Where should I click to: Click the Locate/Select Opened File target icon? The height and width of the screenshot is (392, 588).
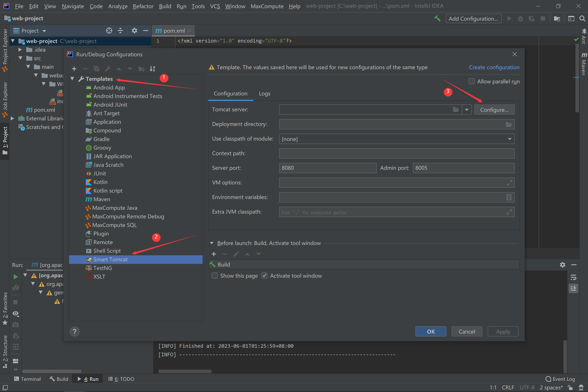point(109,31)
